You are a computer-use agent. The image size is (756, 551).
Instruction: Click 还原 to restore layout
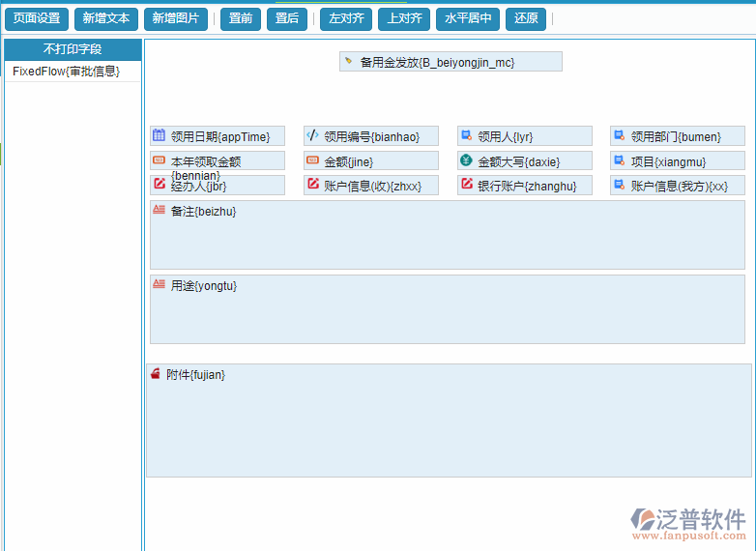pos(526,18)
